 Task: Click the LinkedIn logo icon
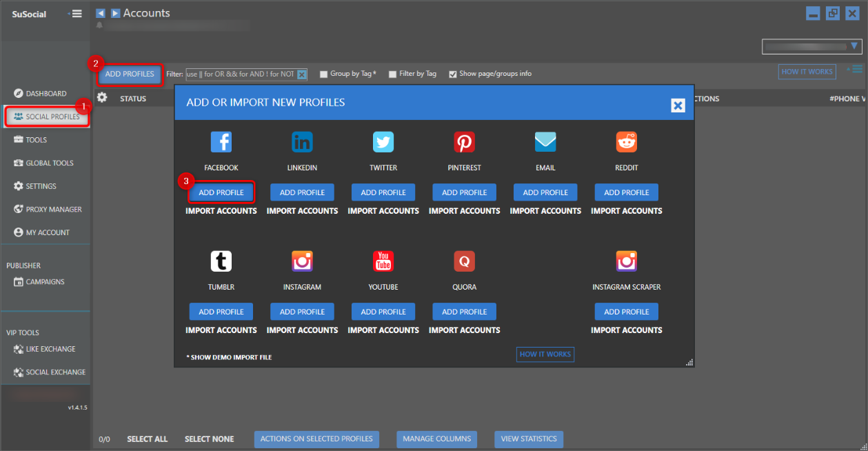(x=302, y=142)
